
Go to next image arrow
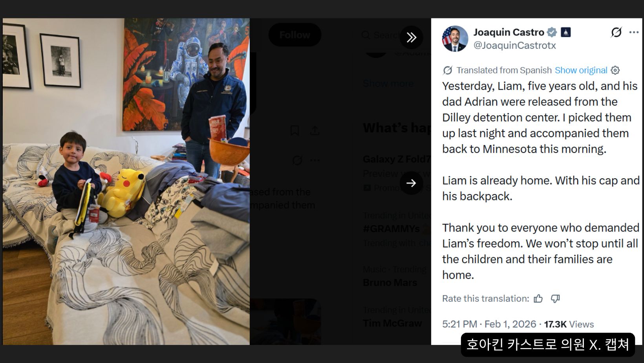point(411,183)
